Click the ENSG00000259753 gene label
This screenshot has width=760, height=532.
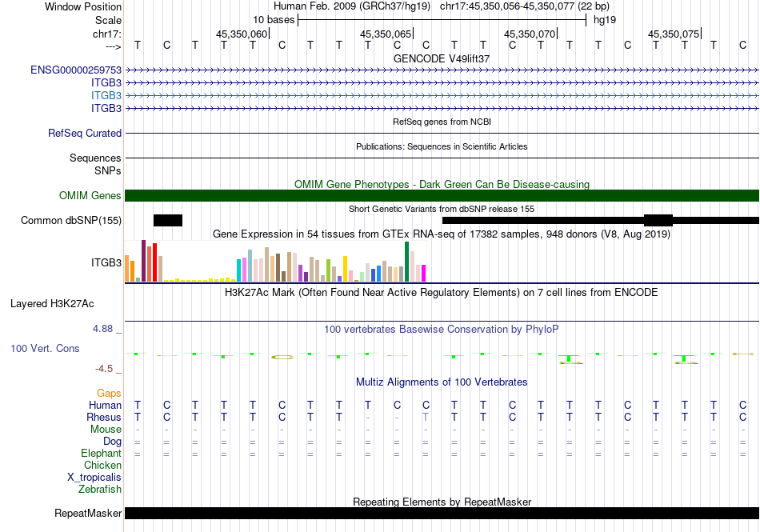[x=76, y=70]
